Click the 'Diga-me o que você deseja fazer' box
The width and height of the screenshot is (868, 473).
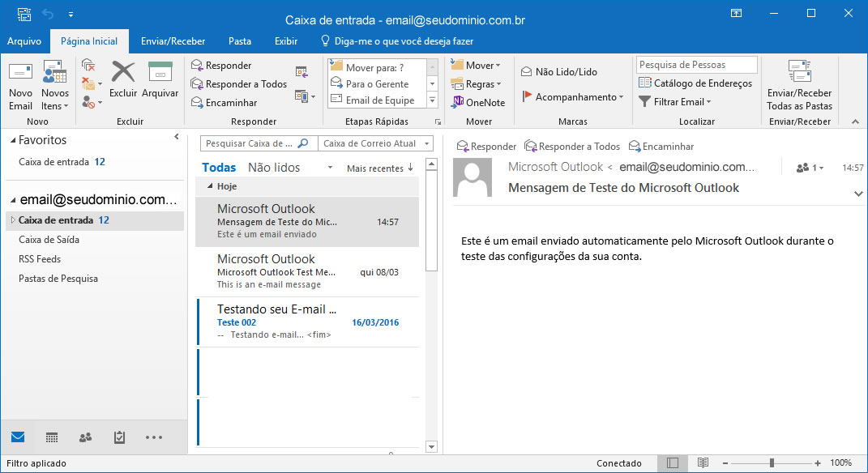397,41
